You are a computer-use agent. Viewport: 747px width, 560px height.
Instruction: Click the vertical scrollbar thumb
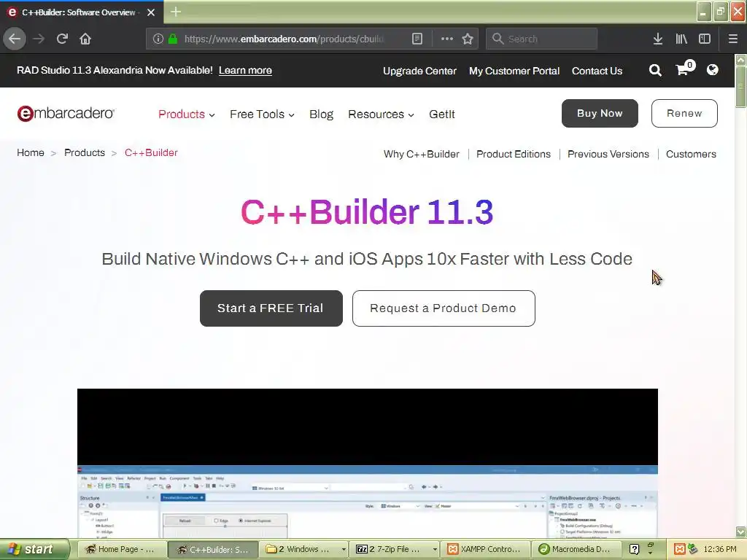click(x=740, y=87)
